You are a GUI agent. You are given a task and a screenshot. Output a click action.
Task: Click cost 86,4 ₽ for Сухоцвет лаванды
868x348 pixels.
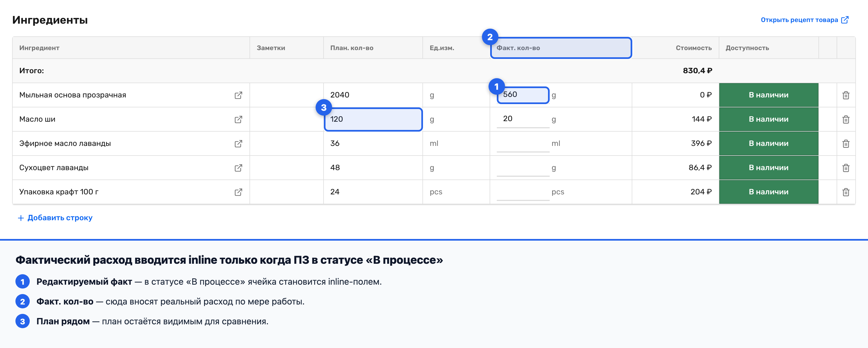[700, 168]
